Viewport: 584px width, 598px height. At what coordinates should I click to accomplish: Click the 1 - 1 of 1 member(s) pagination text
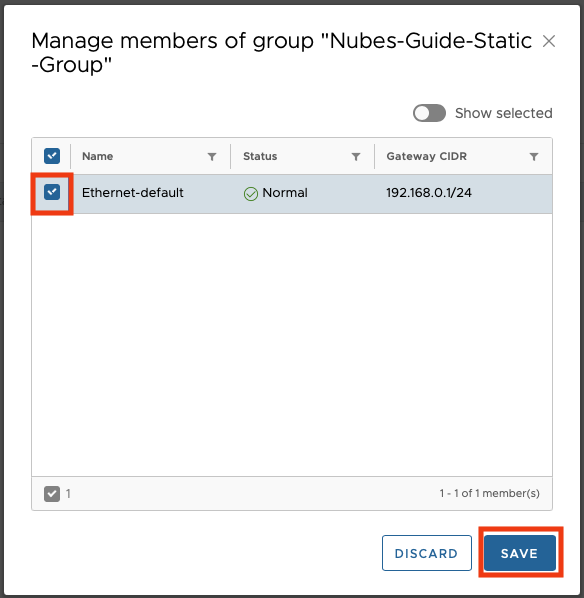coord(489,493)
